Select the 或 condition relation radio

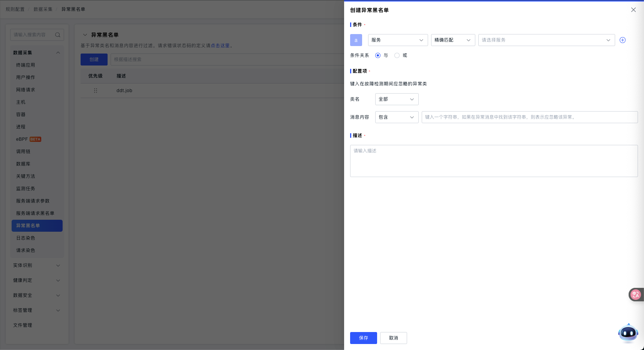point(397,55)
